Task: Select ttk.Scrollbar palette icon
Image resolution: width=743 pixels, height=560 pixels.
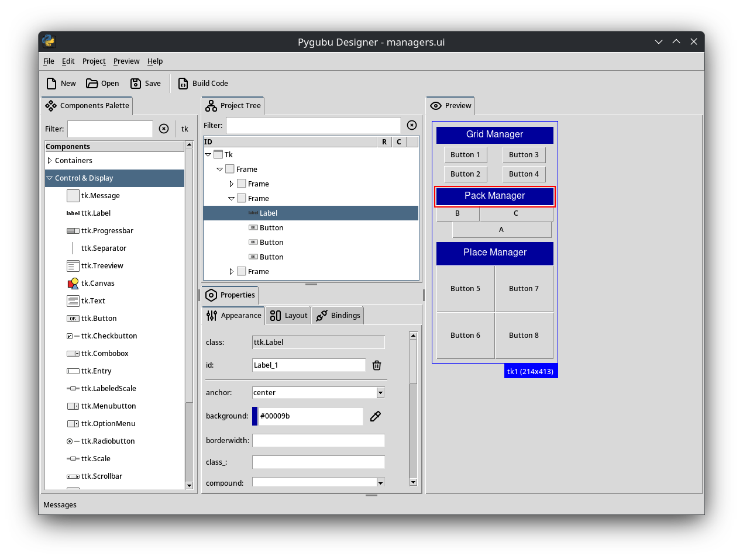Action: pyautogui.click(x=73, y=476)
